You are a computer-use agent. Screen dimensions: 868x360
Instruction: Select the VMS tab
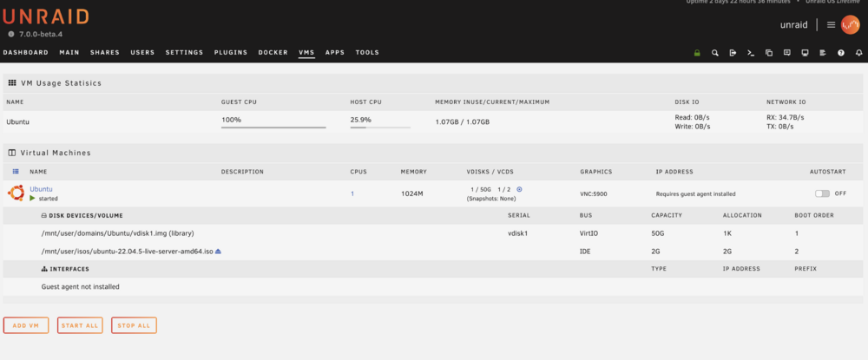pos(306,53)
